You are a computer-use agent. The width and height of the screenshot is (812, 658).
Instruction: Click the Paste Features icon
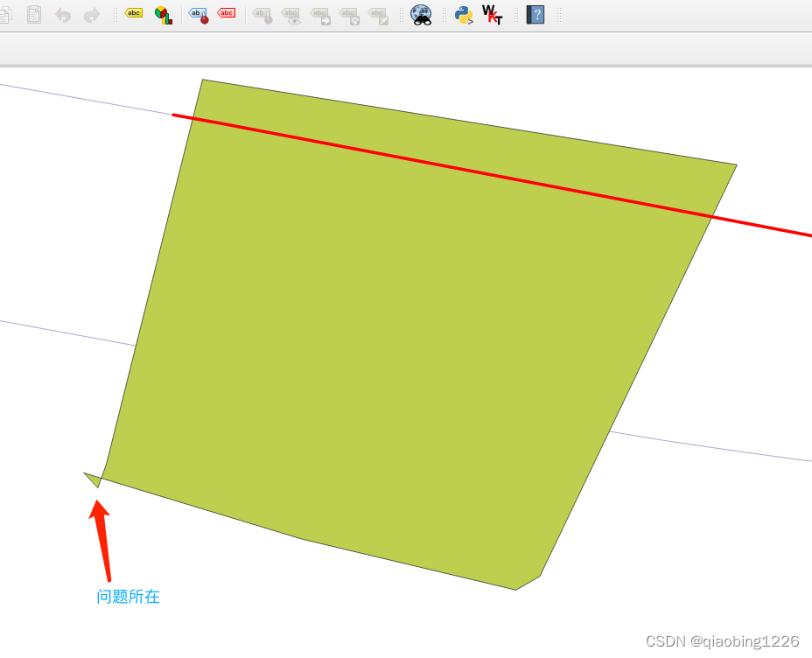pos(34,13)
